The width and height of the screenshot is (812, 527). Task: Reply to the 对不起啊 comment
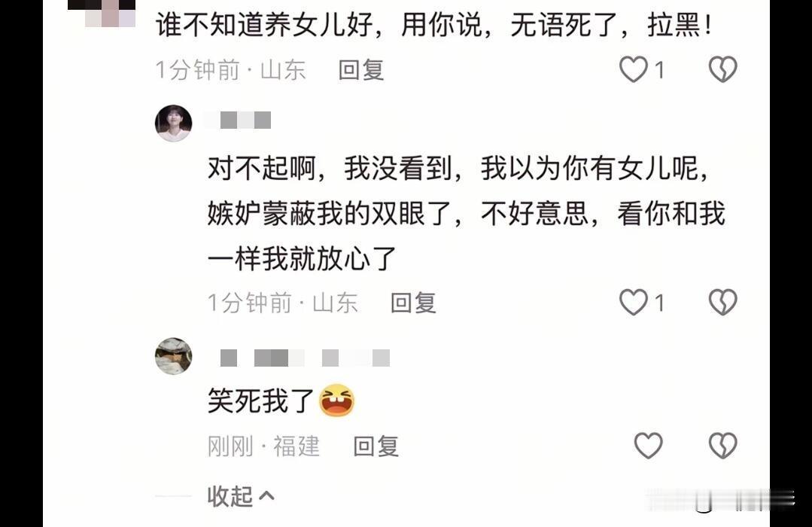(x=413, y=303)
